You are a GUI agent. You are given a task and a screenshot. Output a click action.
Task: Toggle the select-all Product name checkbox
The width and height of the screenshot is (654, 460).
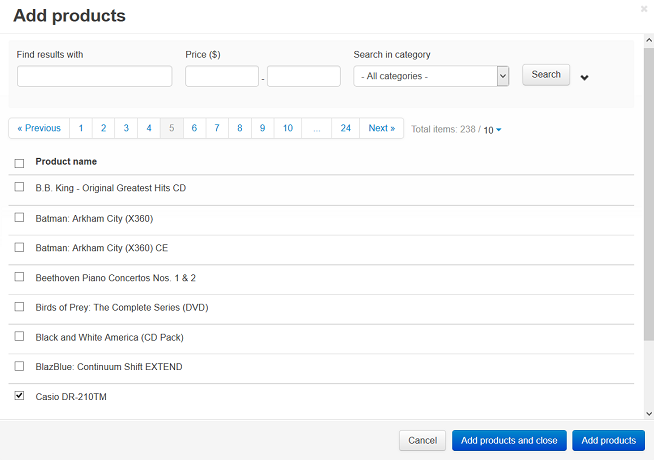point(19,163)
